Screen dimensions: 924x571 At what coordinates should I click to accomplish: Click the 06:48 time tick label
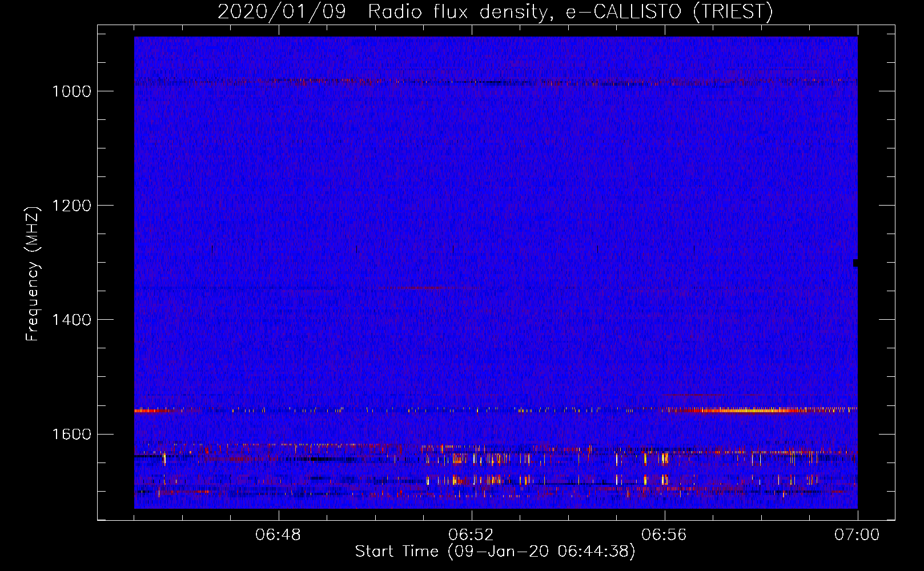279,535
